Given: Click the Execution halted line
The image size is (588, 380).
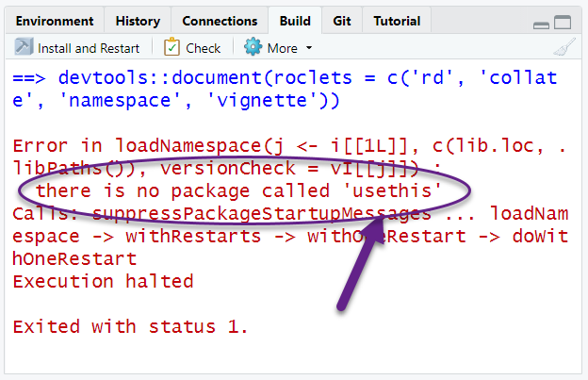Looking at the screenshot, I should coord(103,281).
